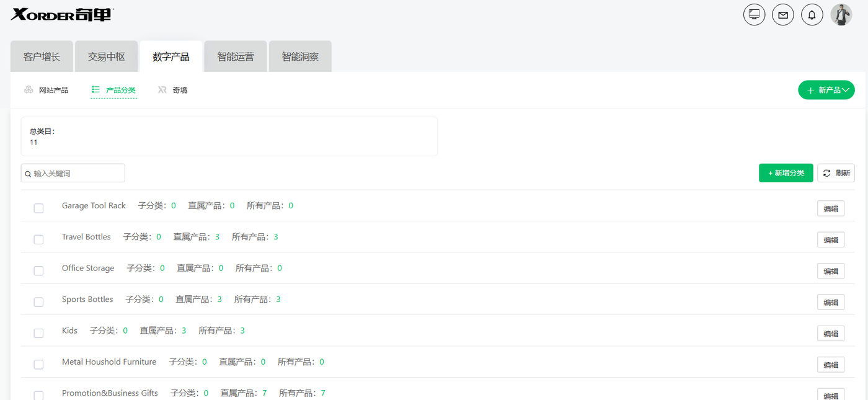Edit the Kids category
868x400 pixels.
point(831,334)
